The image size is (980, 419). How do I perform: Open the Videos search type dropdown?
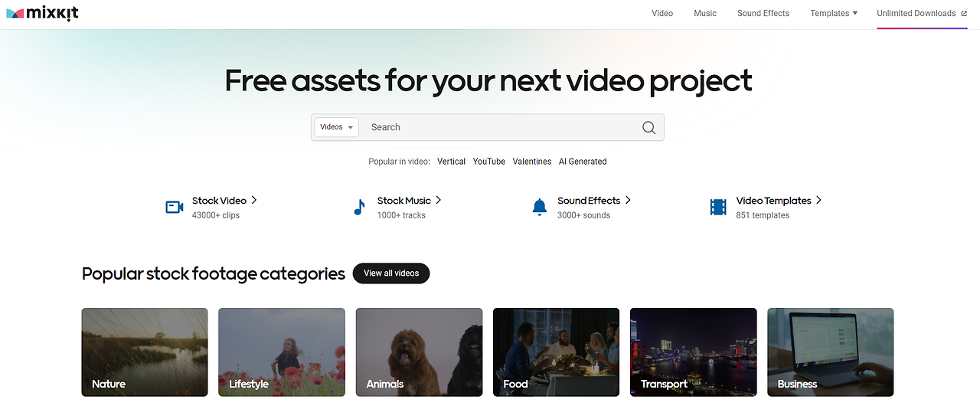click(x=337, y=127)
